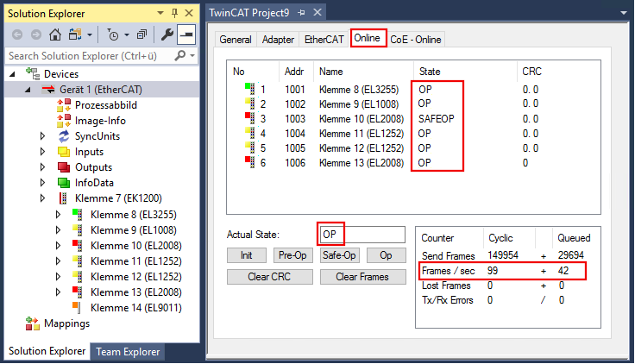Click the Image-Info icon

64,121
